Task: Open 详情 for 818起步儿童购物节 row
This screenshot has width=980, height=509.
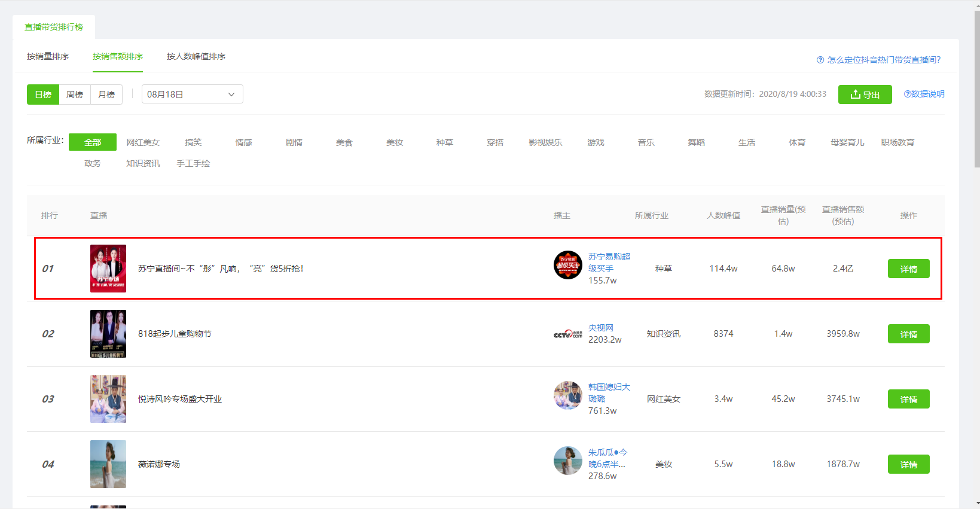Action: (x=908, y=334)
